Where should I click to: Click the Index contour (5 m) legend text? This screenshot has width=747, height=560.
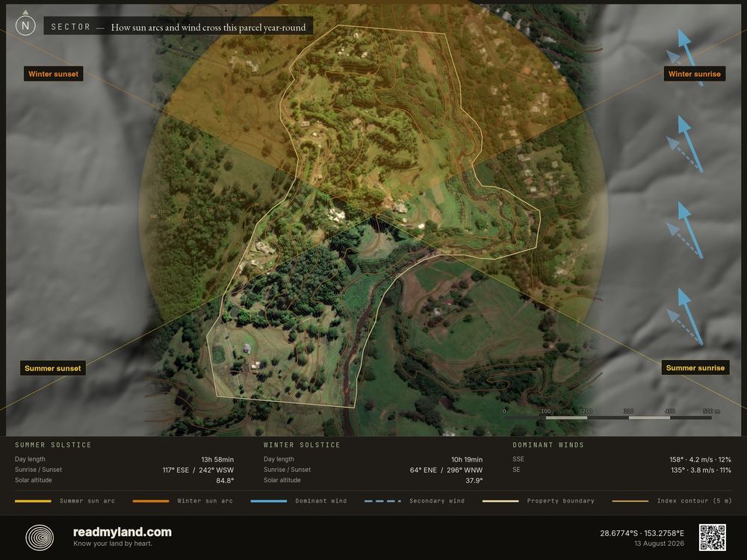click(694, 501)
